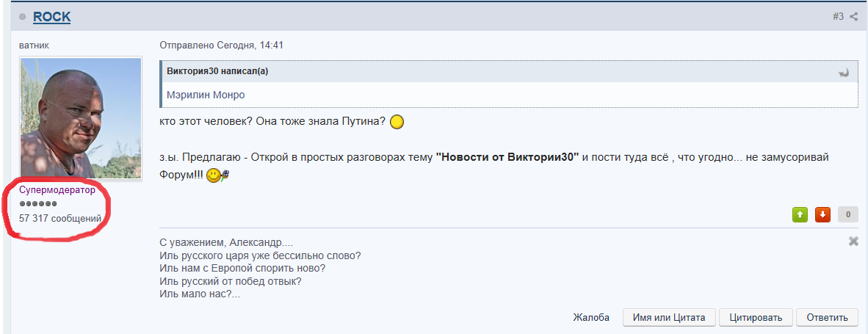
Task: Click the grey X in signature area
Action: (853, 241)
